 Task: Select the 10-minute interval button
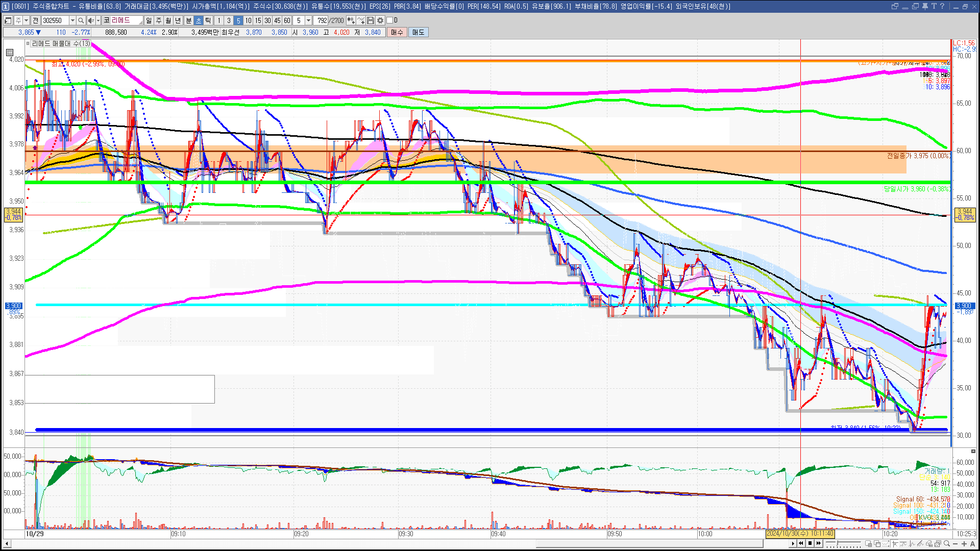click(248, 20)
